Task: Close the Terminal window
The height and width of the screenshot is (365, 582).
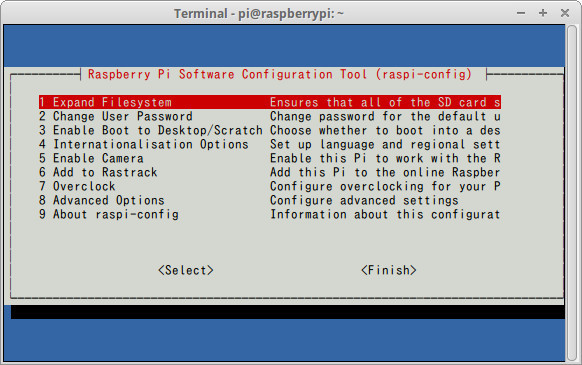Action: pos(565,13)
